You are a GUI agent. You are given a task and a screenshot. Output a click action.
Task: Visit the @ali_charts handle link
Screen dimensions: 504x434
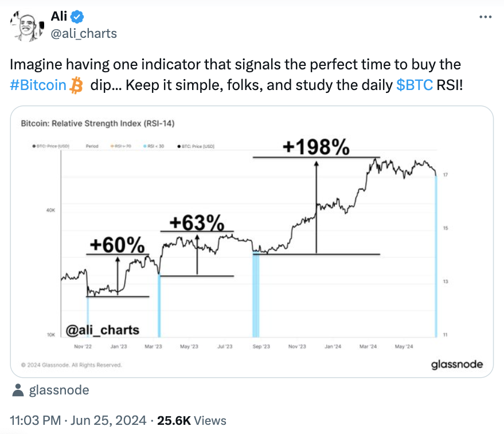click(x=84, y=33)
